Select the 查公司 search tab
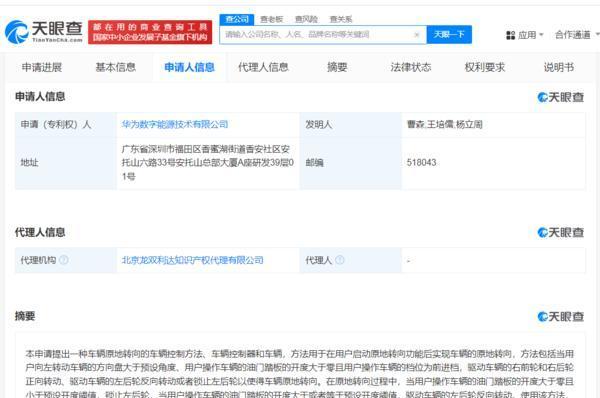Screen dimensions: 600x398 pyautogui.click(x=237, y=19)
